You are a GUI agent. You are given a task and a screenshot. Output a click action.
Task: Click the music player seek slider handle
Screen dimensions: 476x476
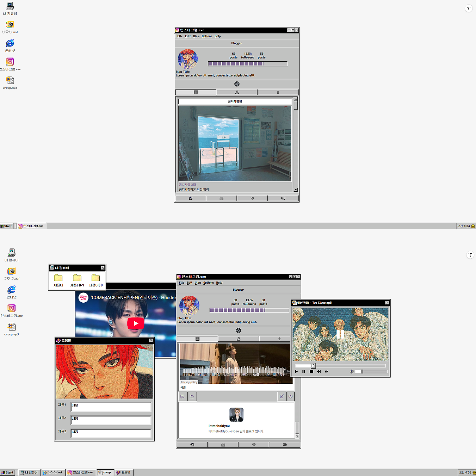pyautogui.click(x=313, y=366)
